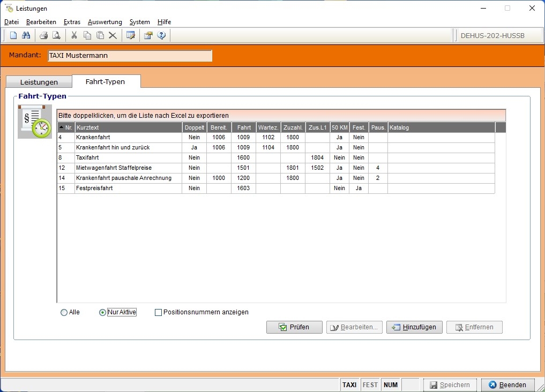Click the TAXI status bar indicator
Image resolution: width=545 pixels, height=392 pixels.
(x=349, y=385)
